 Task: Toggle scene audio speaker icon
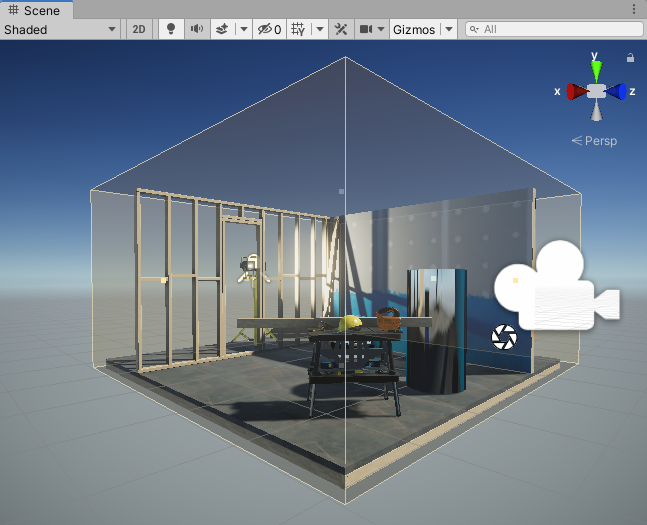click(x=197, y=29)
